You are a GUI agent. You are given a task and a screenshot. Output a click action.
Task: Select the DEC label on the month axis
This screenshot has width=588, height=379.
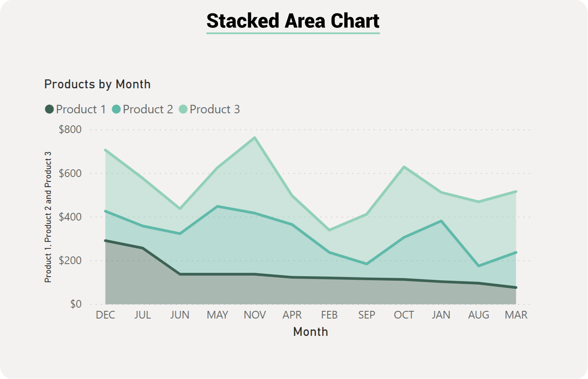[106, 315]
